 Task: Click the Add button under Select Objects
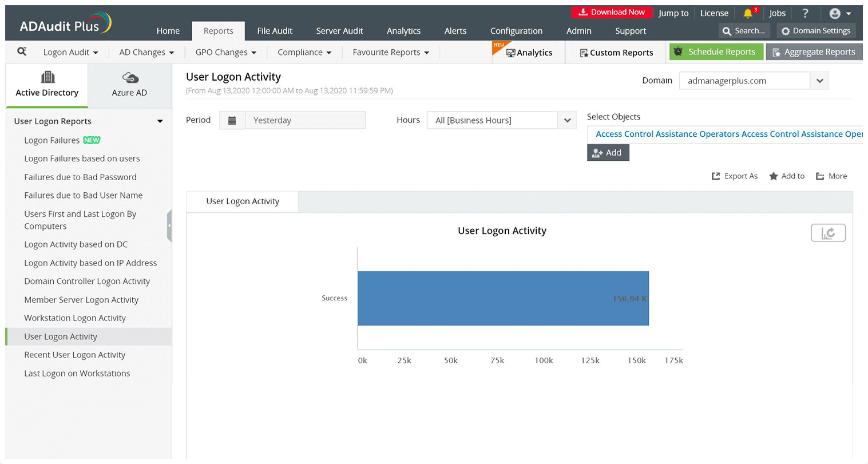[608, 153]
